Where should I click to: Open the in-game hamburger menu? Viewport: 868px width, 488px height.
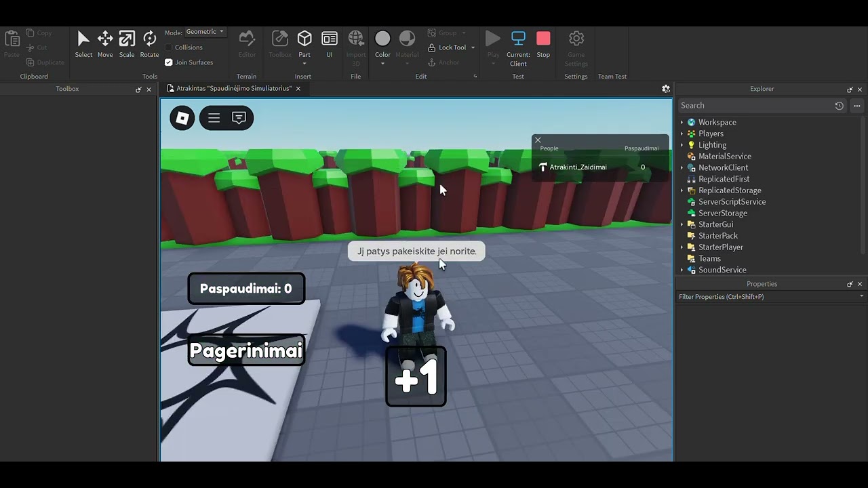click(x=214, y=118)
